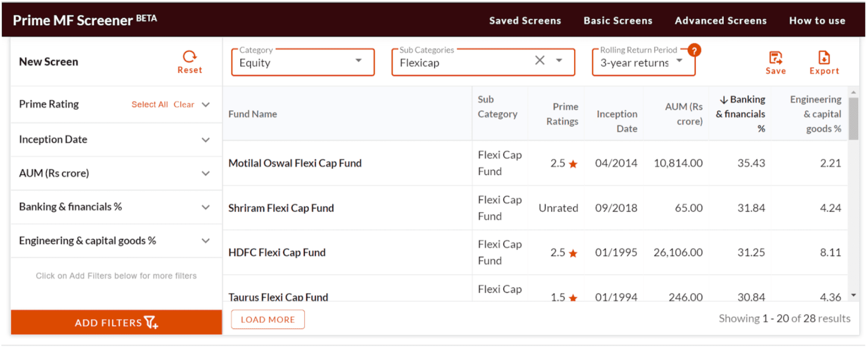Click the New Screen title

[x=49, y=62]
